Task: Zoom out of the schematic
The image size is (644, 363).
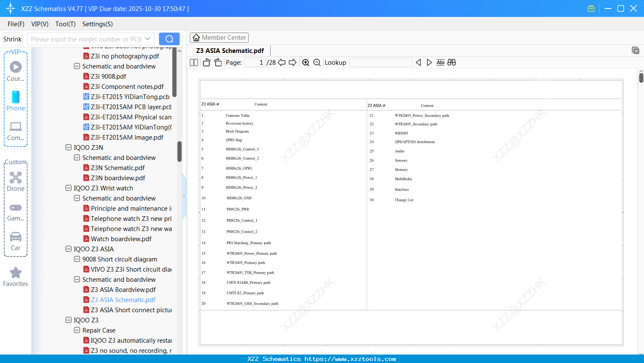Action: pyautogui.click(x=317, y=63)
